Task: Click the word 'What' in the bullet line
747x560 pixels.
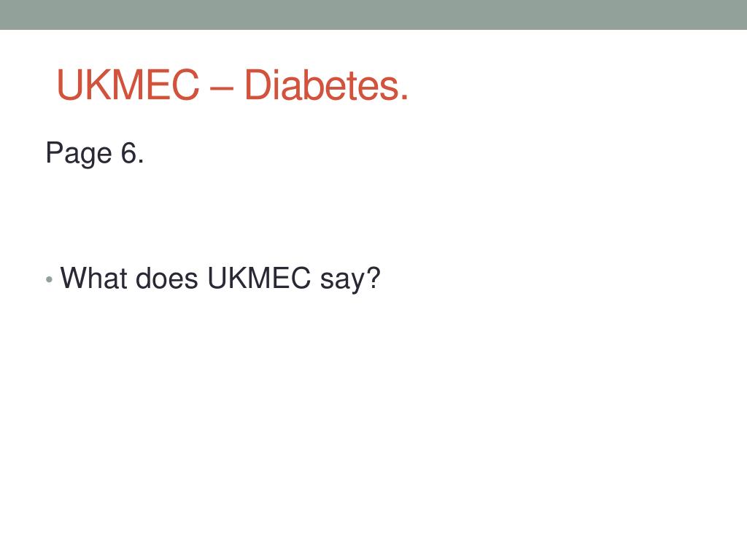Action: [93, 278]
